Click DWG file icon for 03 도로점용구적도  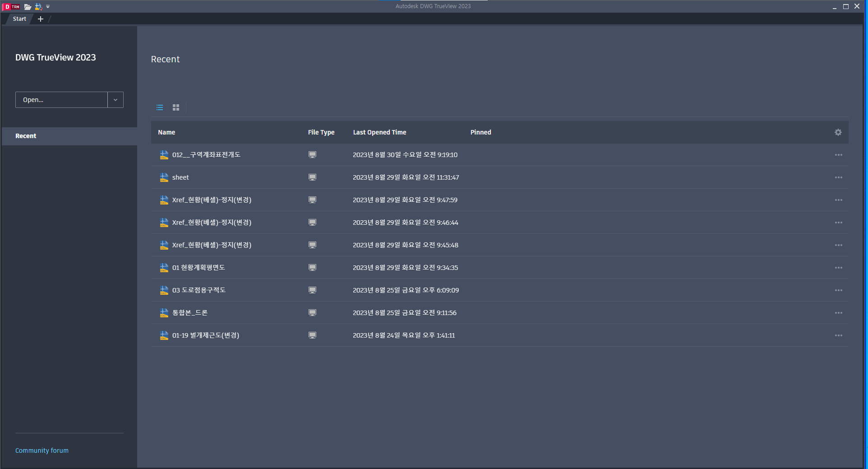[164, 290]
